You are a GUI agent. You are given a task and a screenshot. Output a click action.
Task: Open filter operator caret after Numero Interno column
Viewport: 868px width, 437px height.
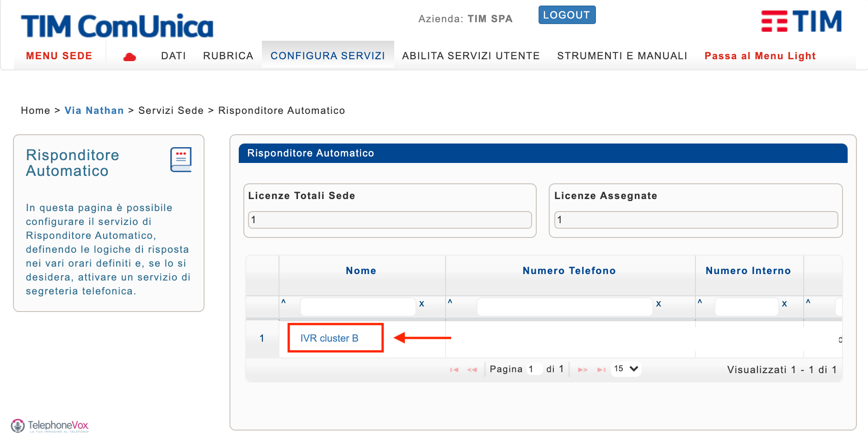pyautogui.click(x=808, y=302)
